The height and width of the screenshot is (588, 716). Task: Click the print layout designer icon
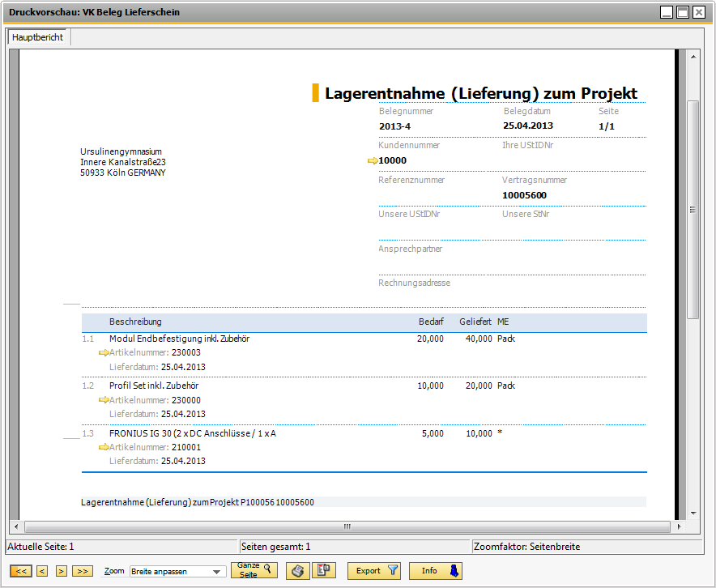click(x=324, y=571)
